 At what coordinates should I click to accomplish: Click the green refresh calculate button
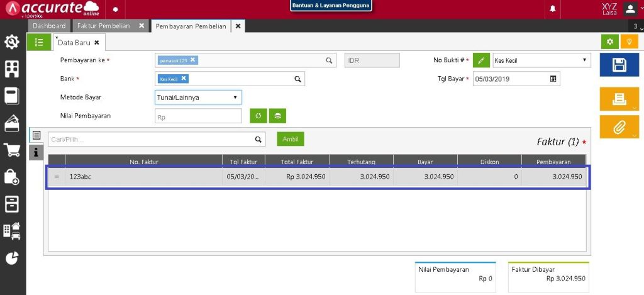click(x=258, y=116)
